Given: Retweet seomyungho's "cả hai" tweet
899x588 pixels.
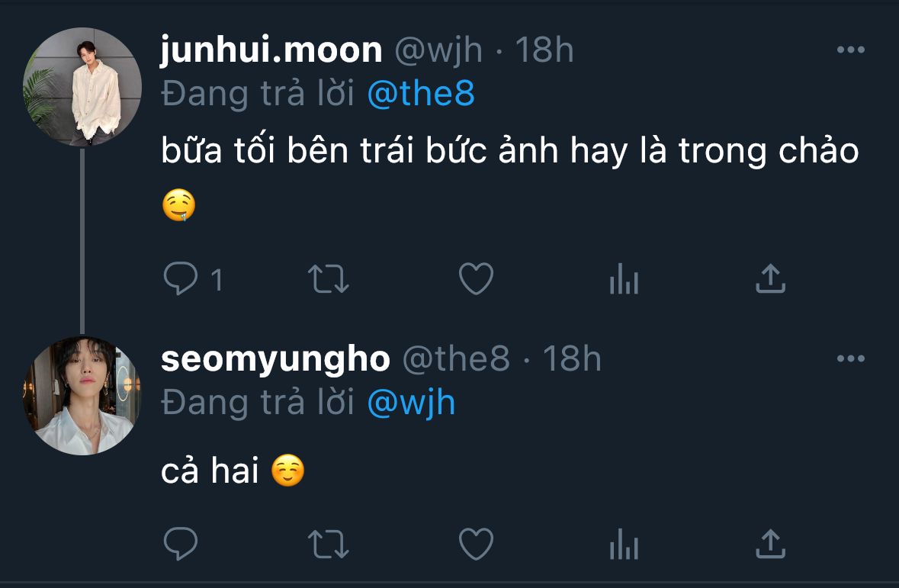Looking at the screenshot, I should point(329,545).
